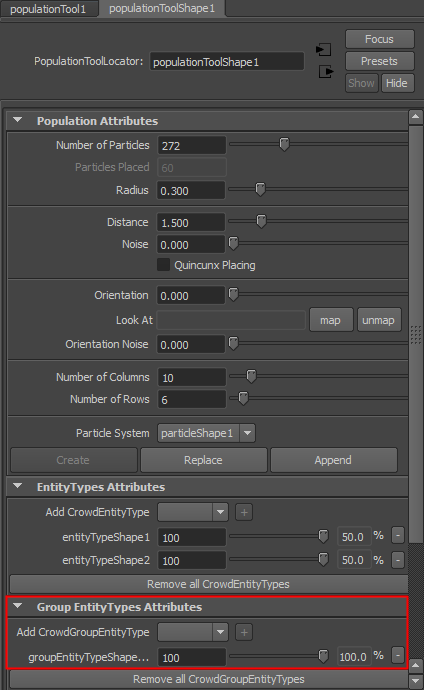Click plus icon next to Add CrowdGroupEntityType
Viewport: 424px width, 690px height.
tap(244, 632)
